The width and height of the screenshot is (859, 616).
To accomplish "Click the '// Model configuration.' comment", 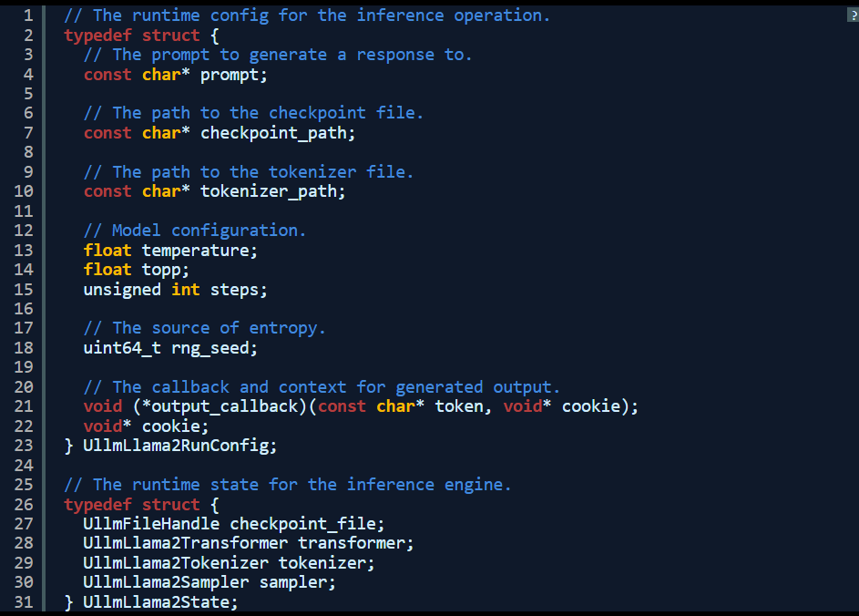I will point(194,231).
